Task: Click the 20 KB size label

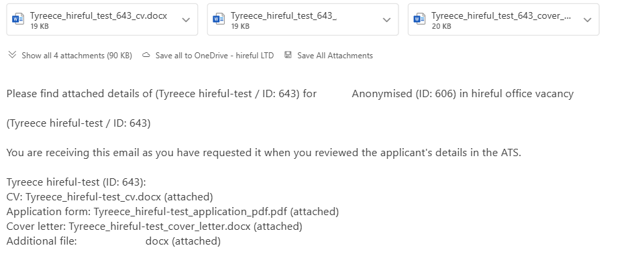Action: (x=441, y=27)
